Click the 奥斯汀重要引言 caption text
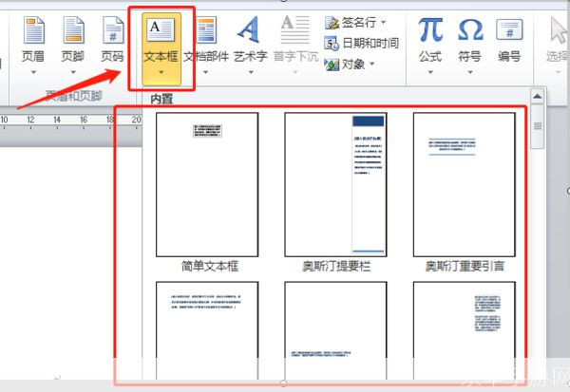 point(465,267)
